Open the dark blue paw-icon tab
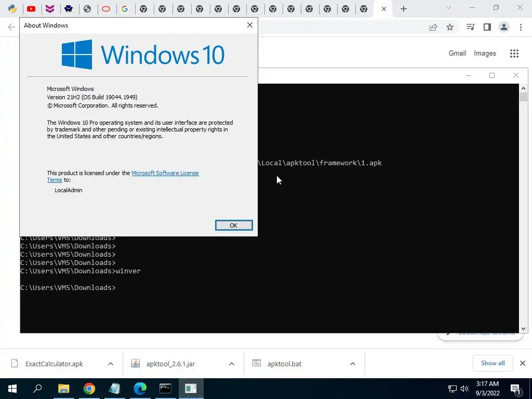The height and width of the screenshot is (399, 532). 69,9
